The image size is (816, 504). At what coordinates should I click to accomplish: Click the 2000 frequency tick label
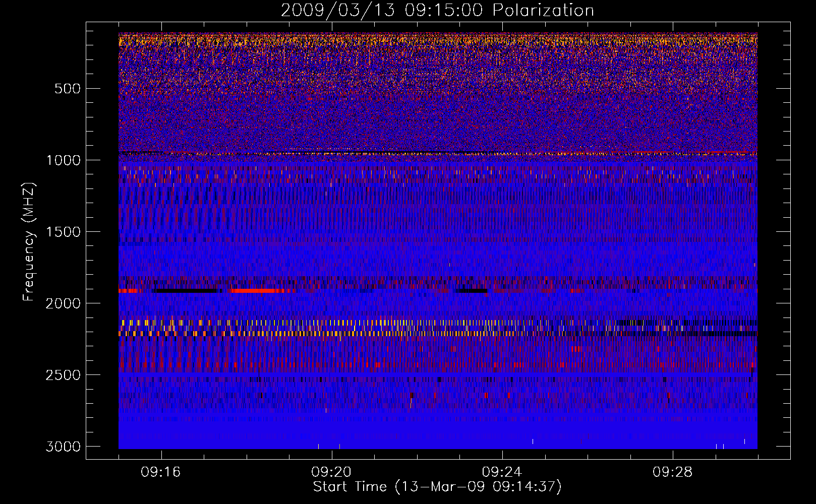pyautogui.click(x=63, y=303)
